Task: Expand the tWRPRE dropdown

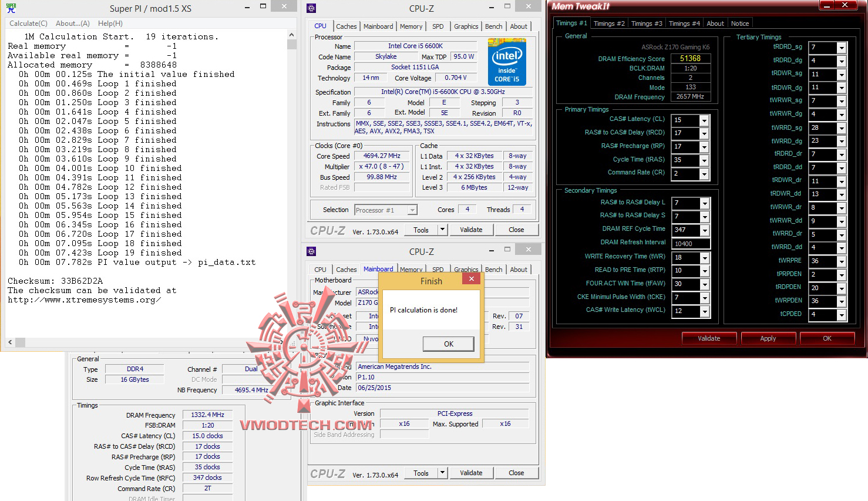Action: pos(842,261)
